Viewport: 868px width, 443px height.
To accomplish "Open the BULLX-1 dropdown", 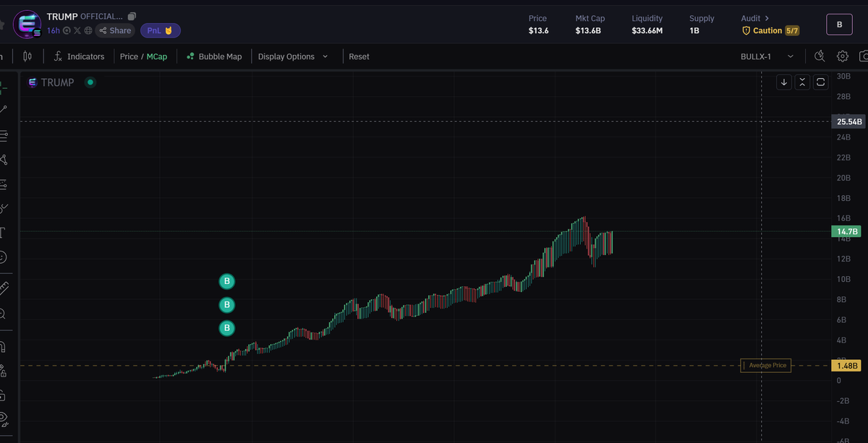I will click(767, 56).
